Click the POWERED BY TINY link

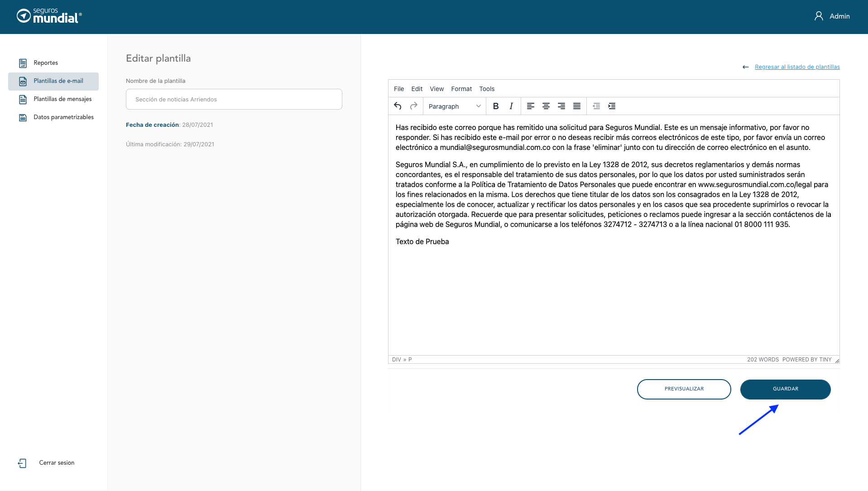pyautogui.click(x=807, y=360)
